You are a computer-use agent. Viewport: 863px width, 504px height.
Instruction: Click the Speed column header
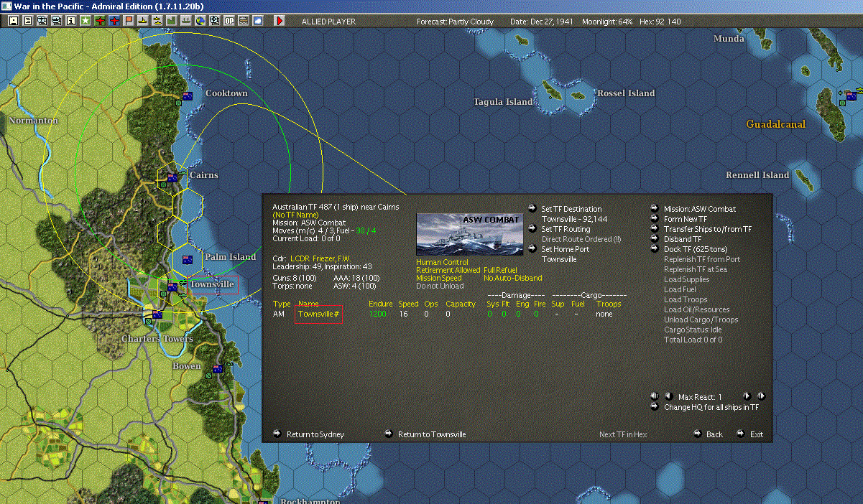pyautogui.click(x=408, y=304)
